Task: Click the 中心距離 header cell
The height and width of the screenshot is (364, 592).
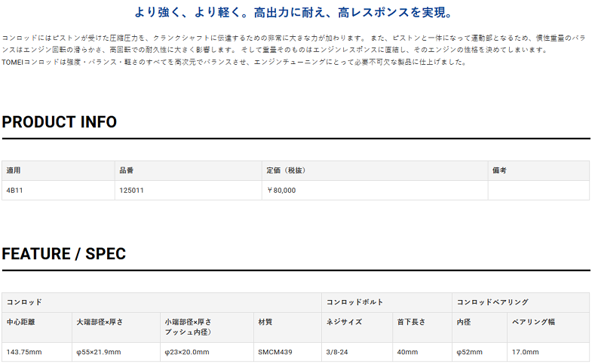Action: (x=37, y=327)
